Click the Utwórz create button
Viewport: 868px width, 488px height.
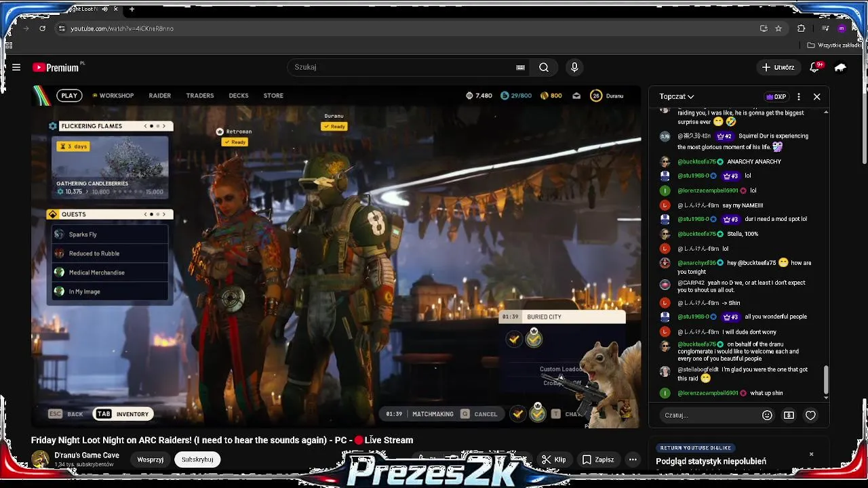tap(778, 67)
